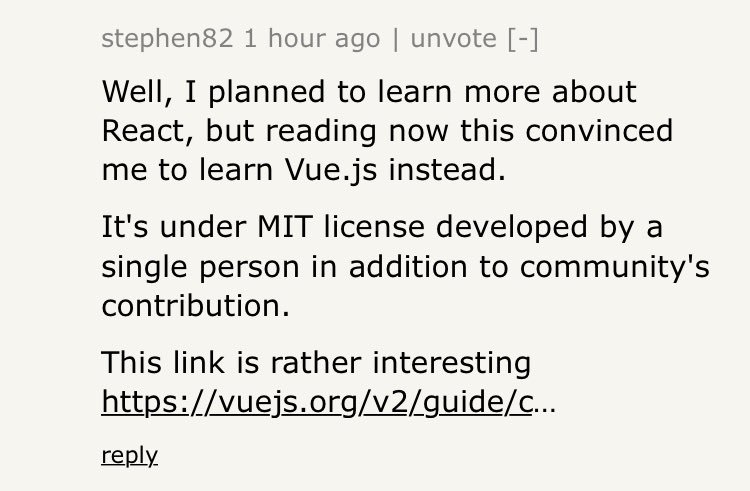The height and width of the screenshot is (491, 750).
Task: Click the word "contribution."
Action: point(195,305)
